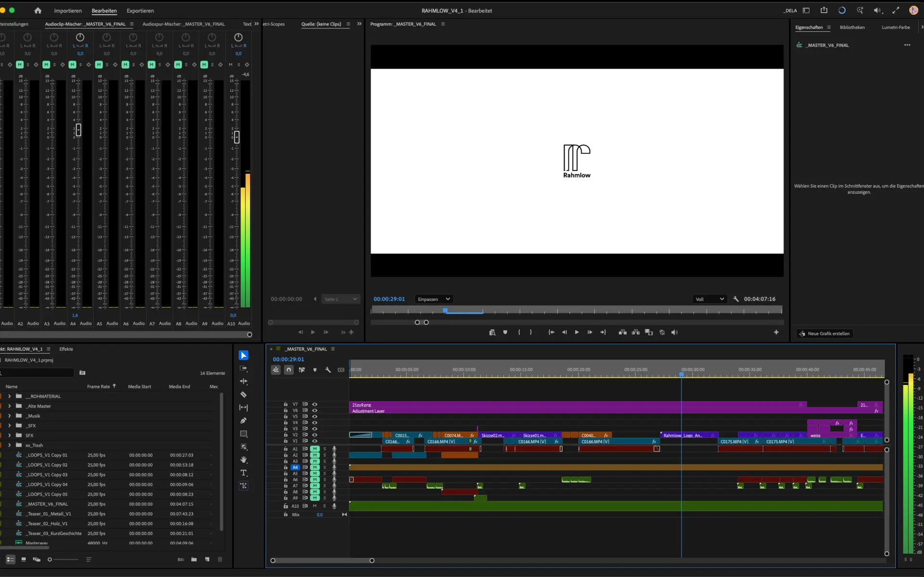Screen dimensions: 924x577
Task: Select the Type tool
Action: (244, 473)
